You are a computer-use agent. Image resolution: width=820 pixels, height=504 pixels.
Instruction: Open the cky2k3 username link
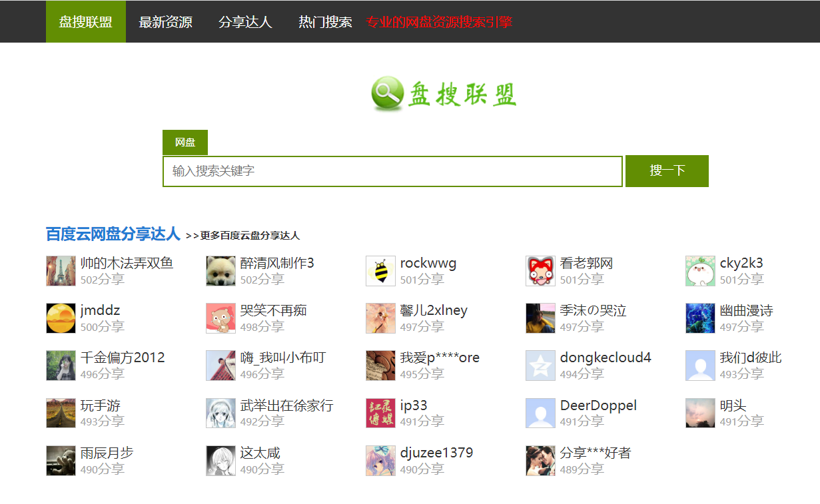point(741,264)
